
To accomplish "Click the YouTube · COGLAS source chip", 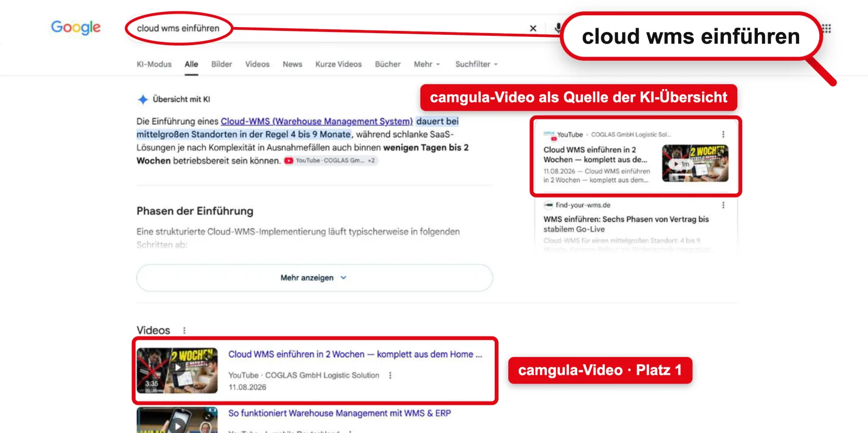I will point(330,161).
